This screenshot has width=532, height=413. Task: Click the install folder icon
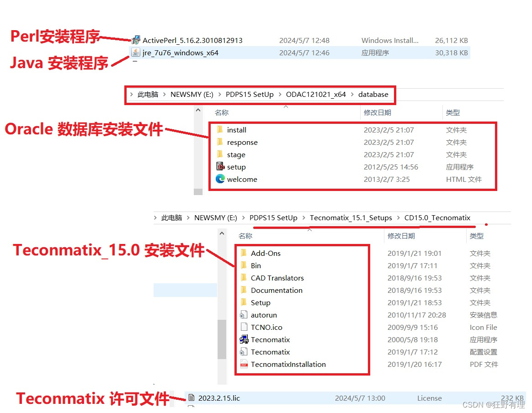(220, 130)
